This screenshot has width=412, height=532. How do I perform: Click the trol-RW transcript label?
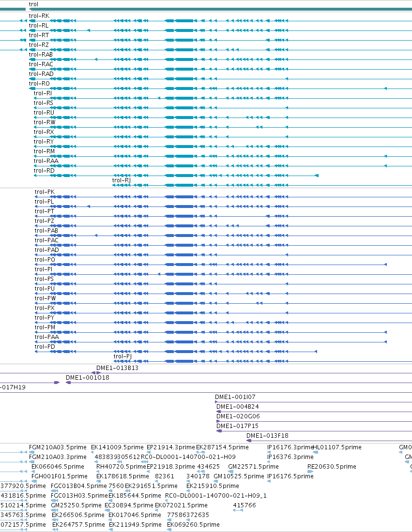(45, 122)
